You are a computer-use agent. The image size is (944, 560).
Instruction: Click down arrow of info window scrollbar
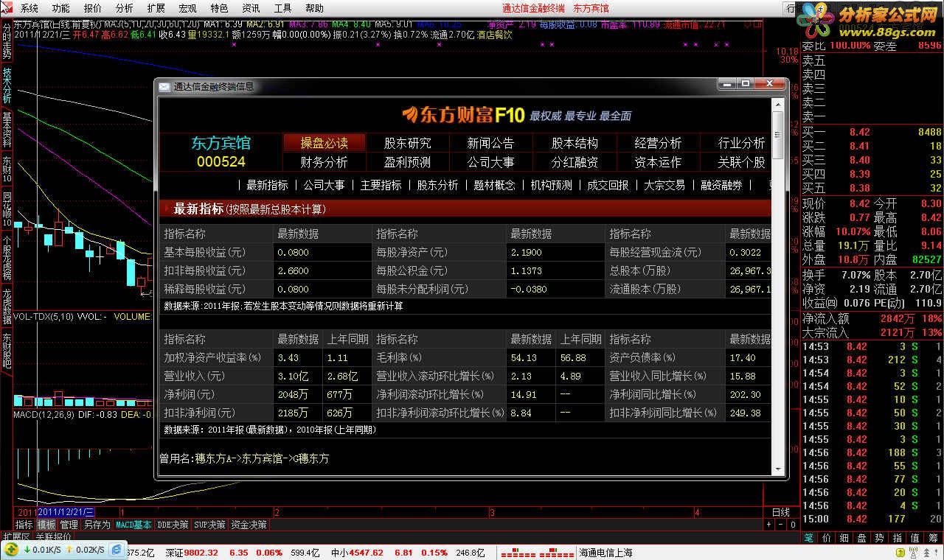tap(777, 469)
